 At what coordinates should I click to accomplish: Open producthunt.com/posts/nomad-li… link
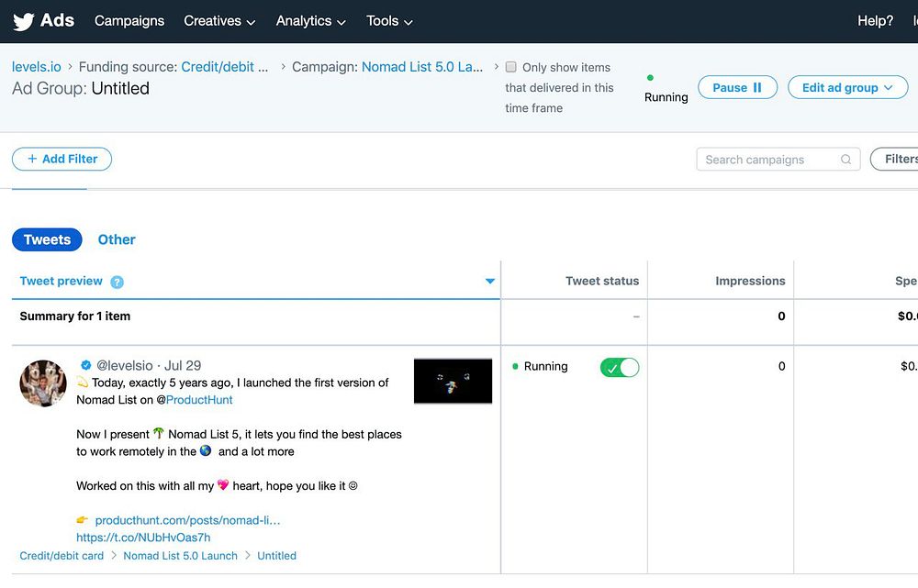pos(187,520)
